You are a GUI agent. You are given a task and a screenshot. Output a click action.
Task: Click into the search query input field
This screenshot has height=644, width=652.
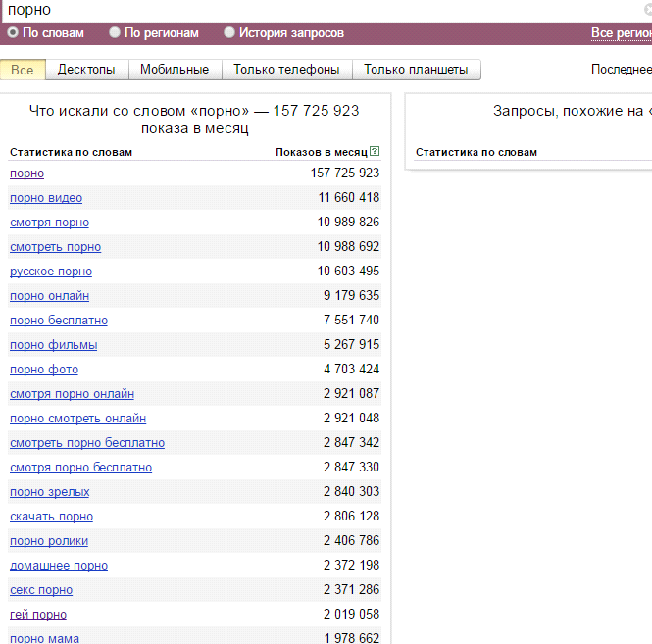coord(325,11)
